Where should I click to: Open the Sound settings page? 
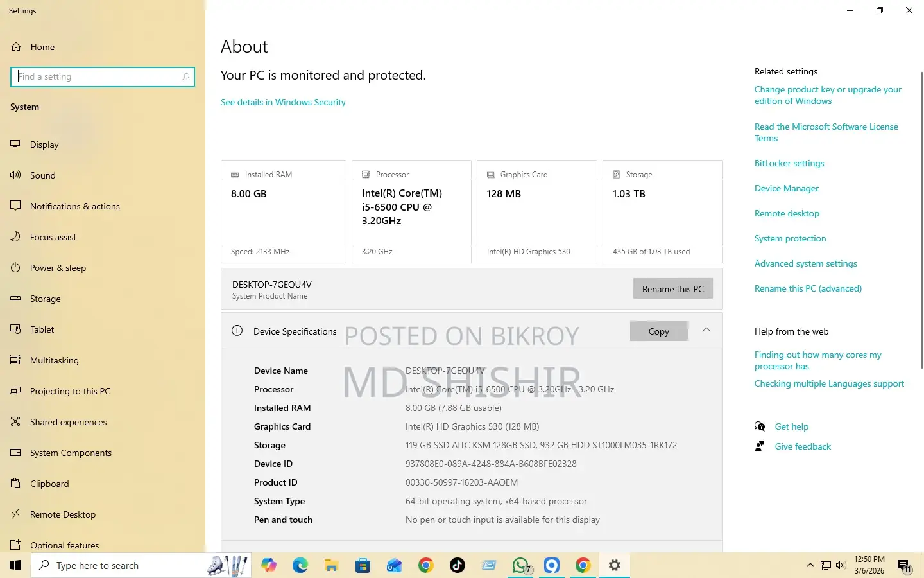[x=33, y=175]
